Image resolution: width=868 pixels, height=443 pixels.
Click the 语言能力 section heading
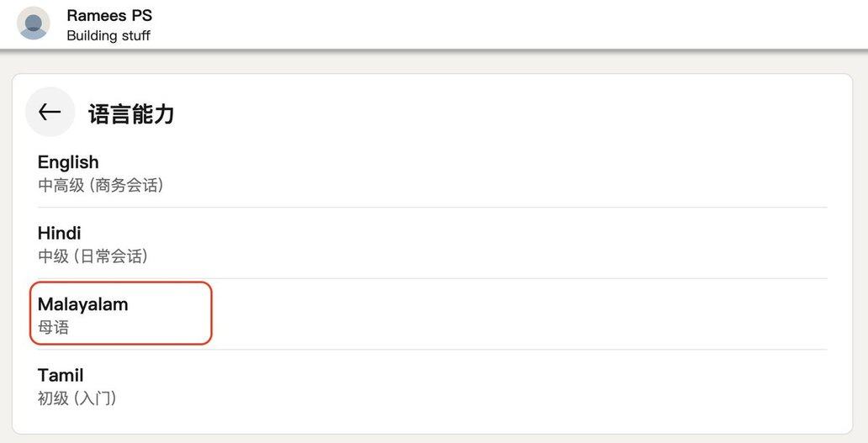coord(131,113)
